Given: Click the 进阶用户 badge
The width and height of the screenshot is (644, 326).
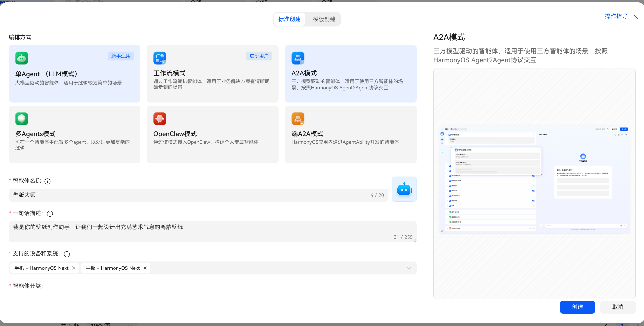Looking at the screenshot, I should tap(259, 56).
